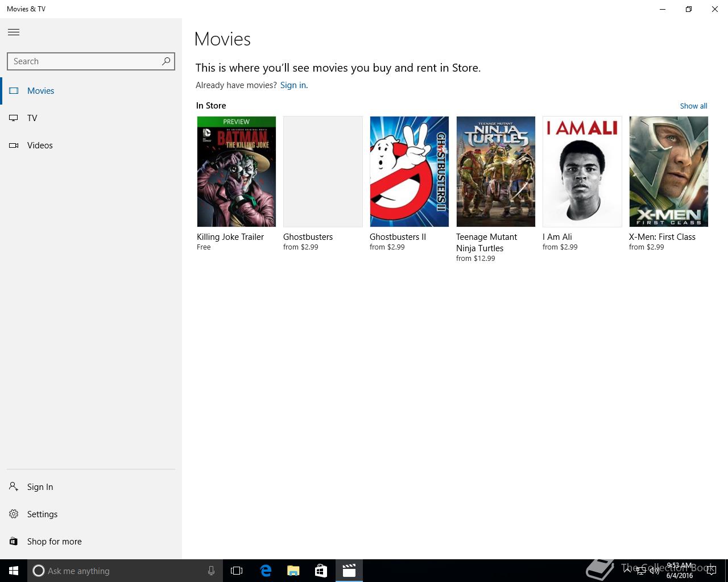728x582 pixels.
Task: Open the I Am Ali poster
Action: point(582,172)
